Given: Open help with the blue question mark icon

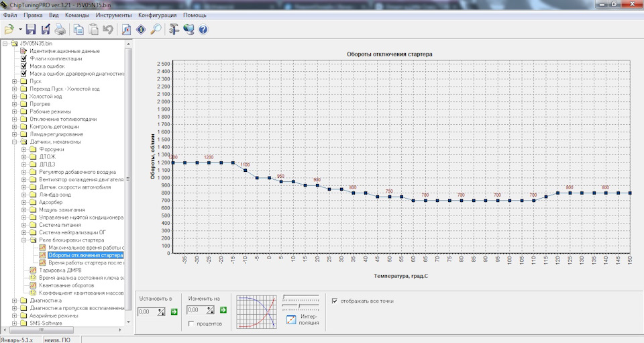Looking at the screenshot, I should pos(203,30).
